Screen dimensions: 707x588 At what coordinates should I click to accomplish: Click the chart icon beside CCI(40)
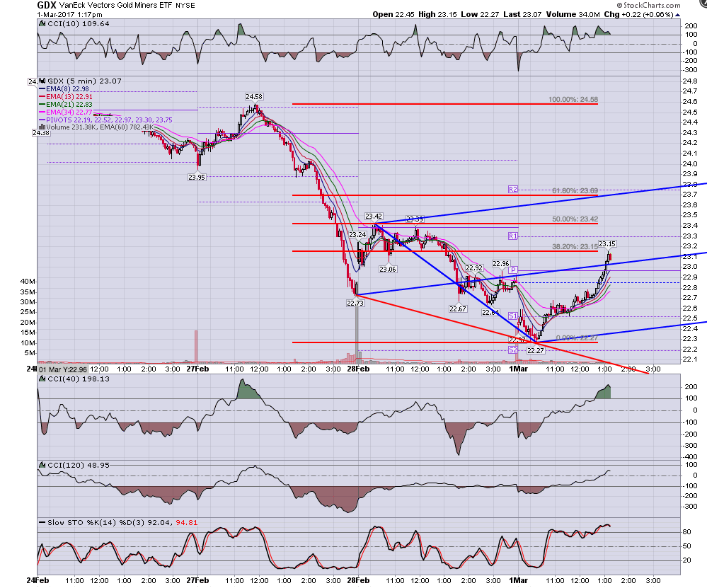(43, 379)
